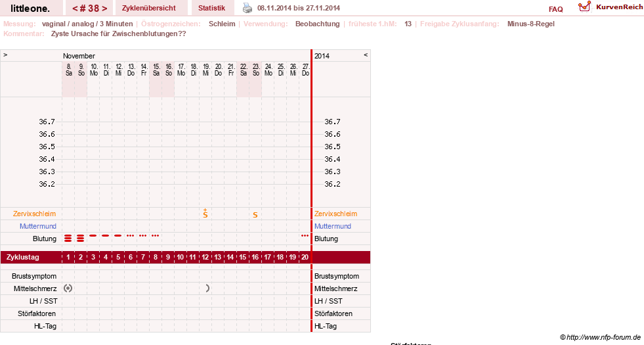Click spotting dots on cycle day 6
Screen dimensions: 644x345
[x=131, y=236]
